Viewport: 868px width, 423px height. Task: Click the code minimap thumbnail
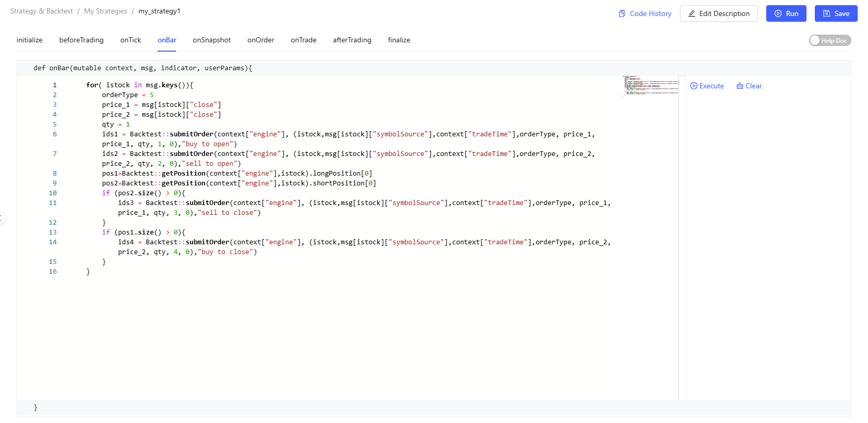pyautogui.click(x=650, y=86)
